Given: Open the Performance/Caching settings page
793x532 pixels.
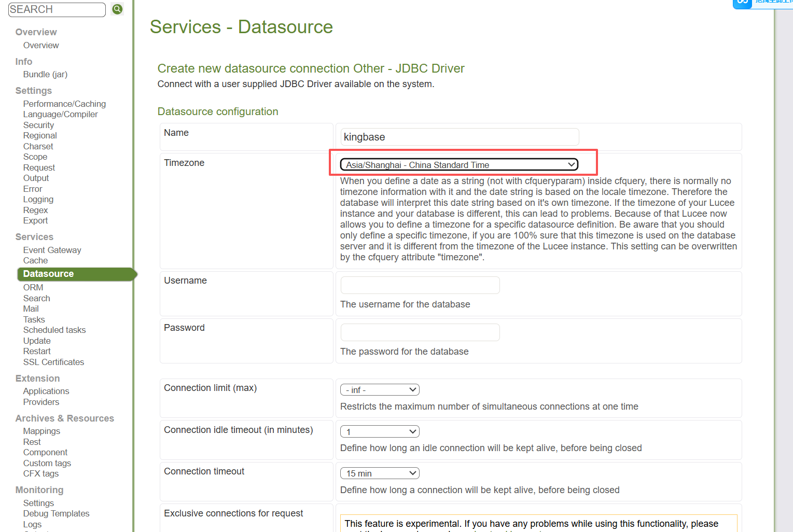Looking at the screenshot, I should pyautogui.click(x=64, y=104).
